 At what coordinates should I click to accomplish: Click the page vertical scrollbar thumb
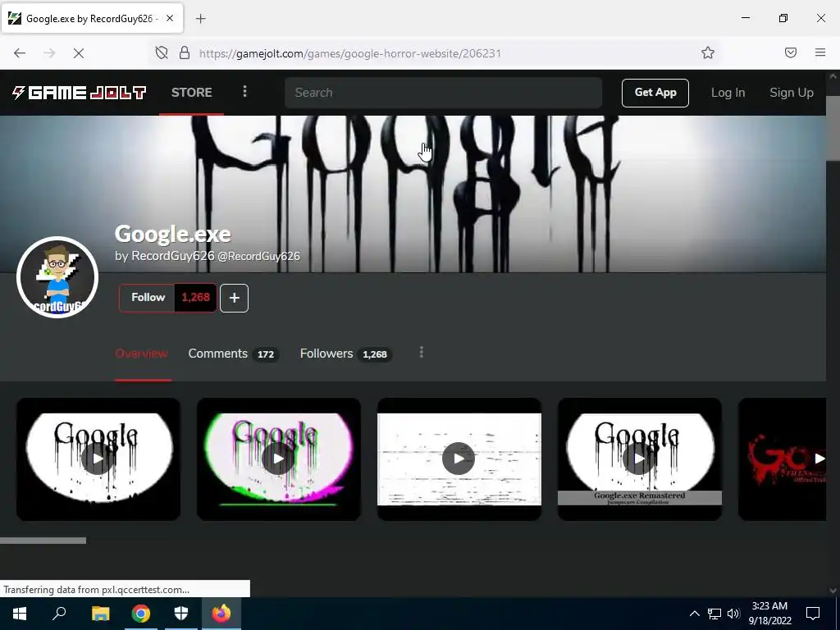pyautogui.click(x=833, y=127)
